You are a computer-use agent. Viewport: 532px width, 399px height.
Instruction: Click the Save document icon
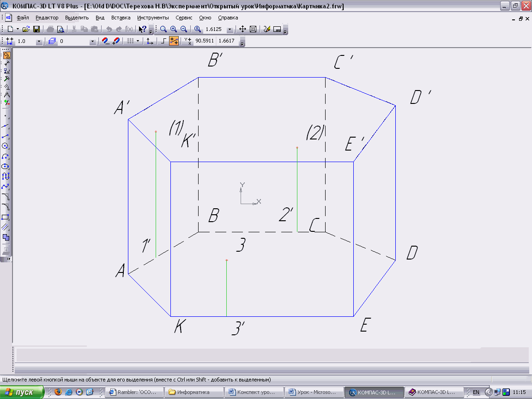pyautogui.click(x=36, y=29)
